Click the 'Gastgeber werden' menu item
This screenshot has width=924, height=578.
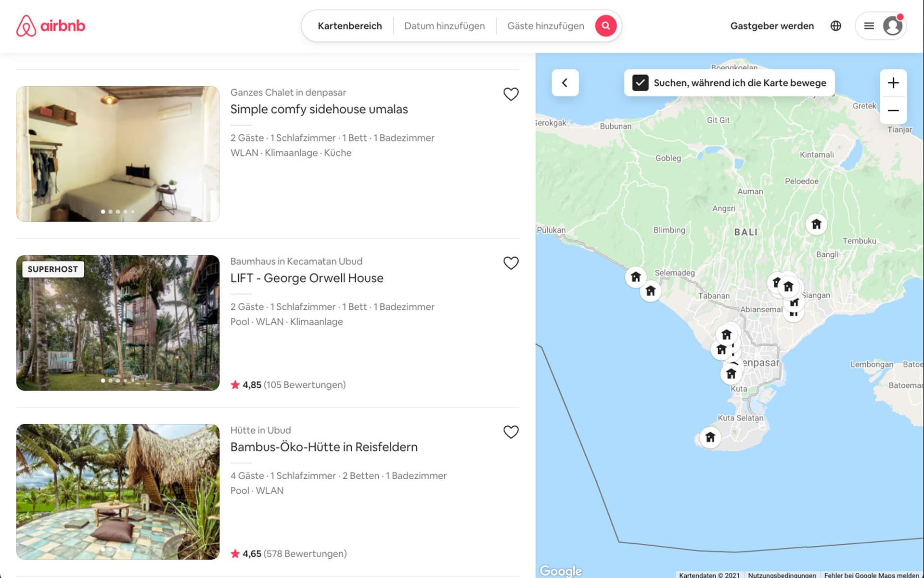tap(772, 26)
